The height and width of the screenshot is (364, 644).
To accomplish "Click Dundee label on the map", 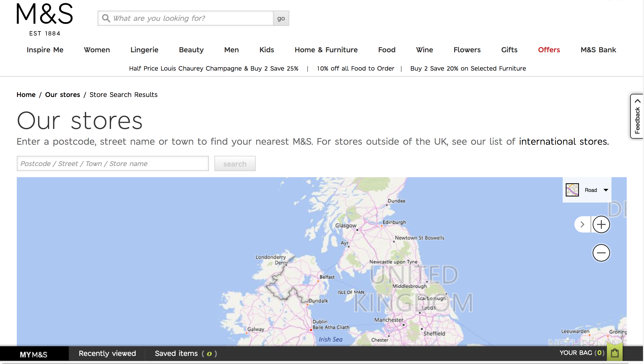I will pyautogui.click(x=396, y=201).
